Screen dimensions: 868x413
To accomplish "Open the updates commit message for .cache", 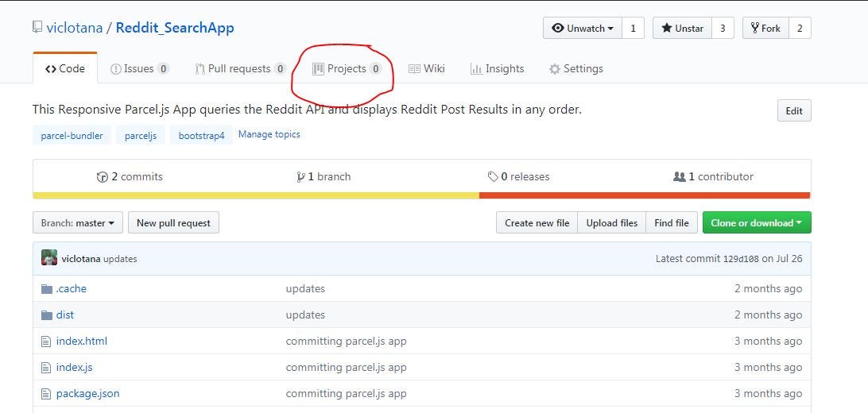I will click(x=305, y=288).
